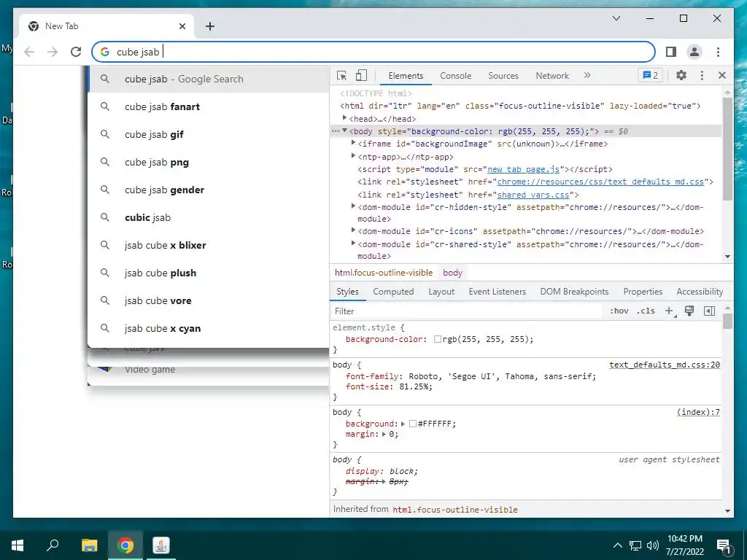The height and width of the screenshot is (560, 747).
Task: Open the Java app in the taskbar
Action: click(x=161, y=545)
